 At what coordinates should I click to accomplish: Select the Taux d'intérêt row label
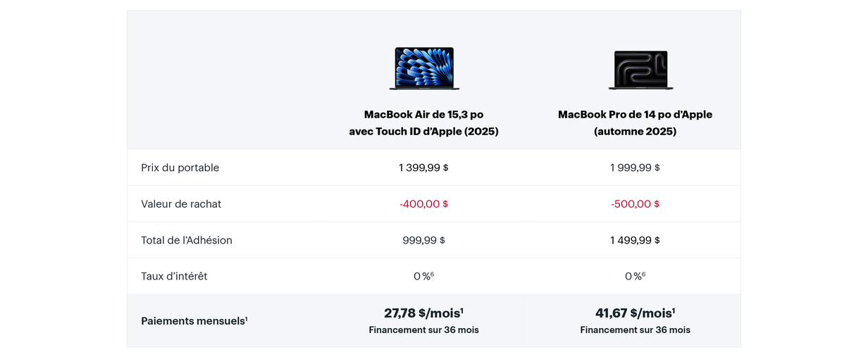tap(174, 277)
